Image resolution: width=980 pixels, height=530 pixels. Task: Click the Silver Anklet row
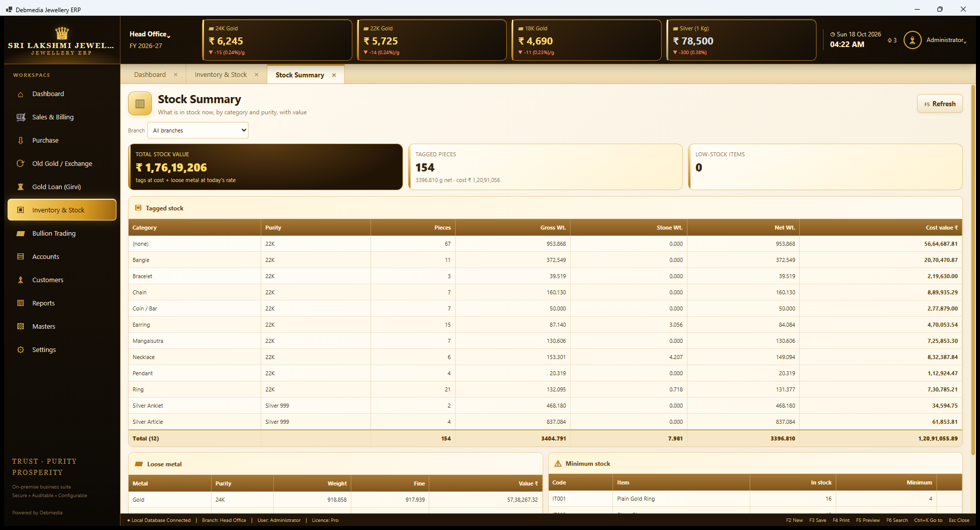tap(545, 406)
